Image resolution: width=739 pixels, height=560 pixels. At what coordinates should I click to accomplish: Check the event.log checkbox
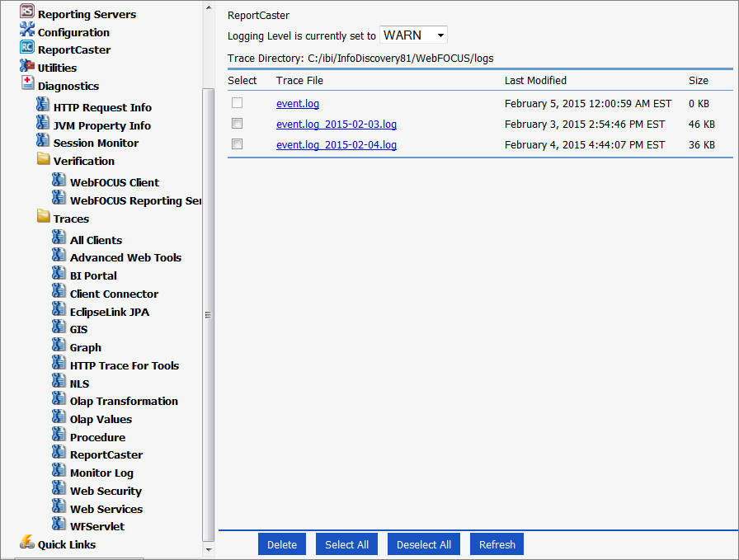tap(237, 103)
